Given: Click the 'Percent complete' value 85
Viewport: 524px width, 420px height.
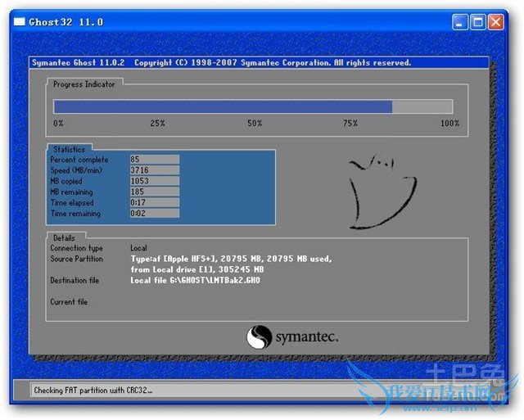Looking at the screenshot, I should [x=155, y=159].
